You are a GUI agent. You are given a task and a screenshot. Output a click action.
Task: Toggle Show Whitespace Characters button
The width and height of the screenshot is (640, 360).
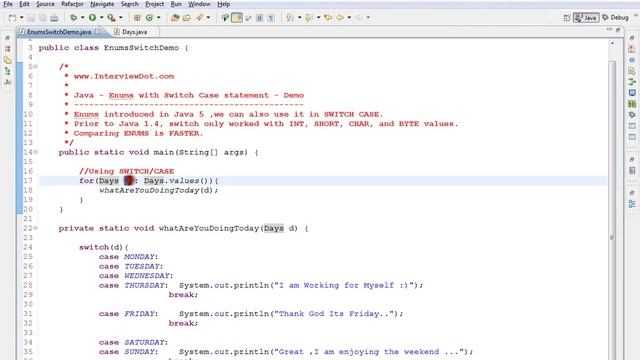[271, 18]
